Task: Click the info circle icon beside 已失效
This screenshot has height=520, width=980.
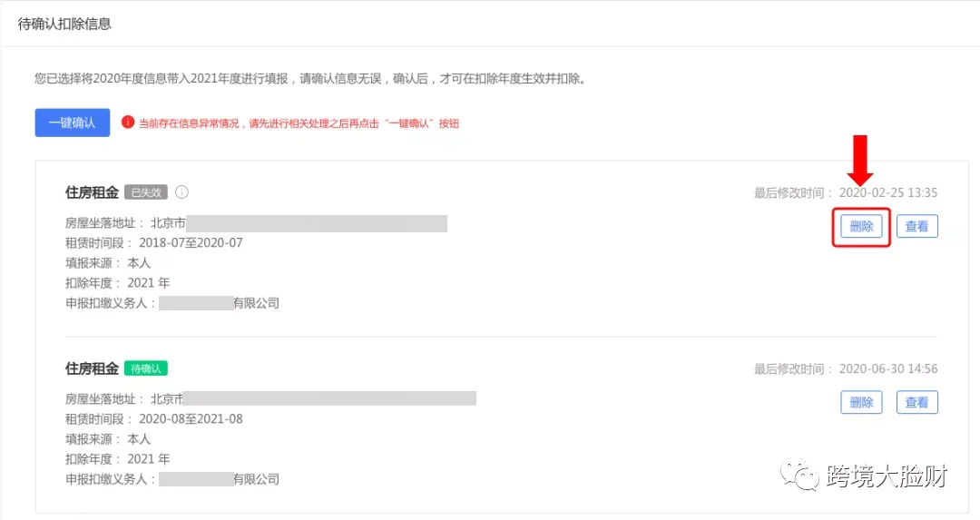Action: pos(181,191)
